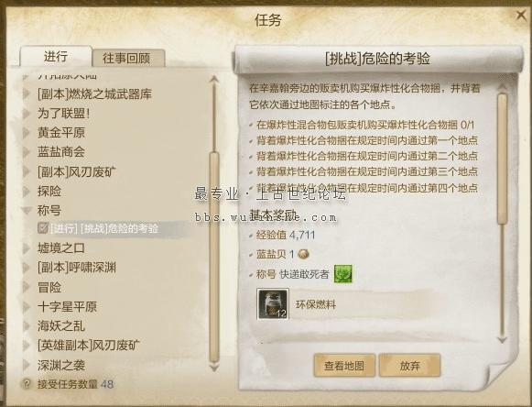Open the map with 查看地图 button
This screenshot has height=407, width=532.
[x=344, y=366]
